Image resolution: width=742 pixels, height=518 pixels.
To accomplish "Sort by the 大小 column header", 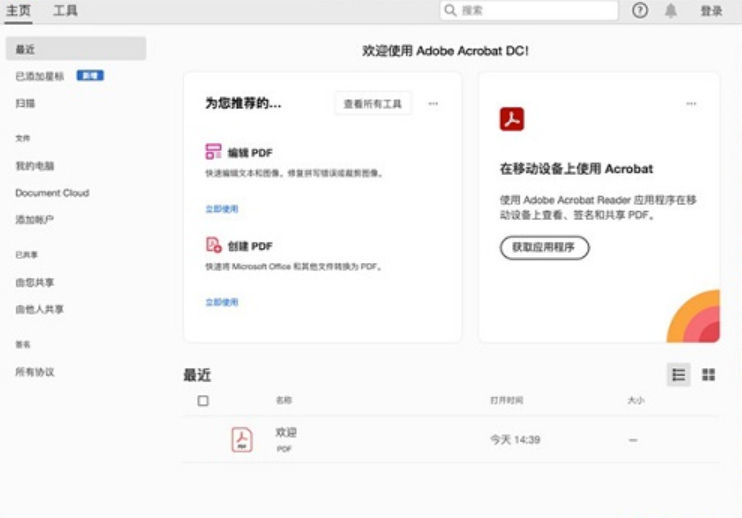I will (x=636, y=400).
